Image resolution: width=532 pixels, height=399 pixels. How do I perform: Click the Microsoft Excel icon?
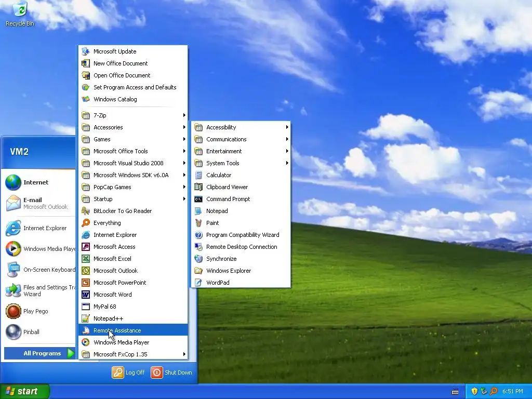[86, 259]
